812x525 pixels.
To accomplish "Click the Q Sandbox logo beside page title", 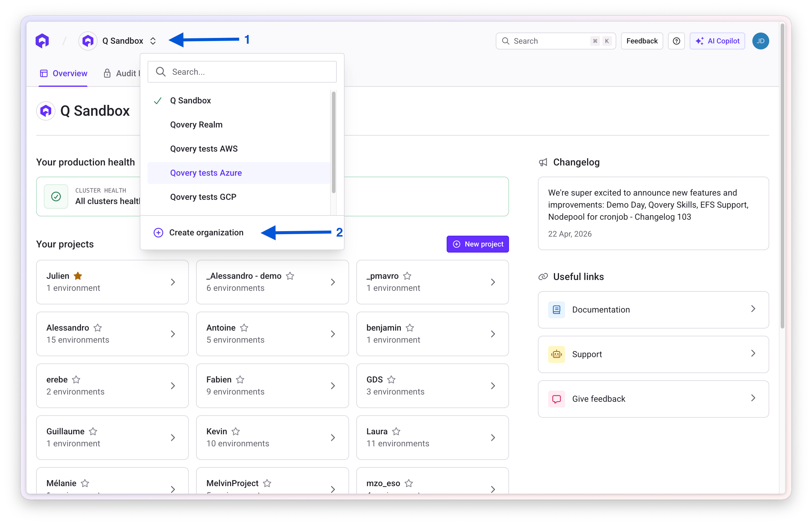I will [x=46, y=111].
